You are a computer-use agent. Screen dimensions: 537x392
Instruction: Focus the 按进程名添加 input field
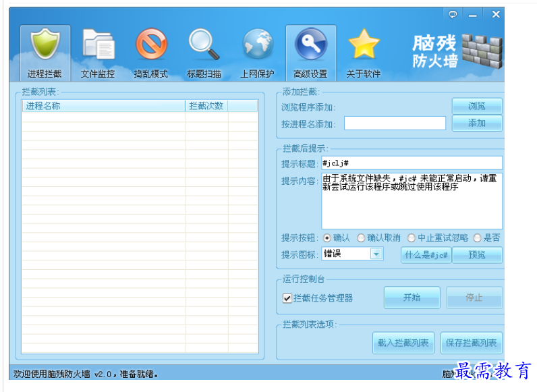[395, 123]
